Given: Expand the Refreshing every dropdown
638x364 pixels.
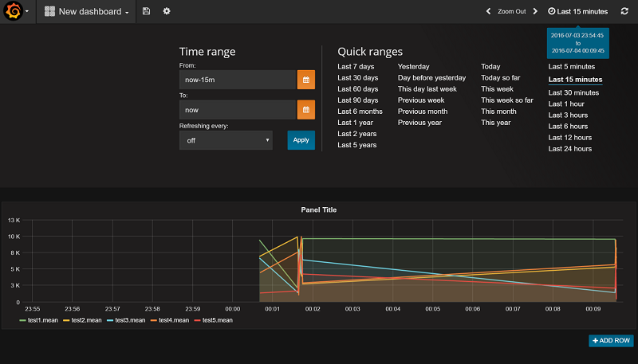Looking at the screenshot, I should coord(226,140).
